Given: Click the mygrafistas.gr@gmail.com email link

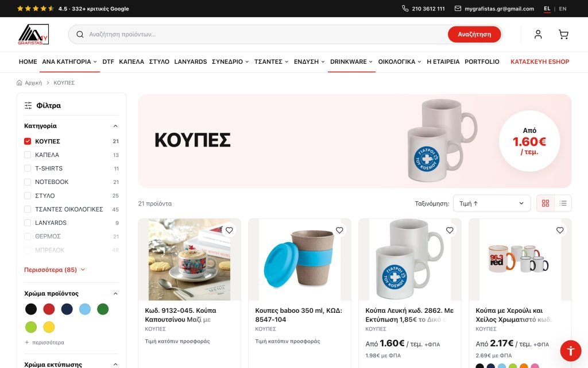Looking at the screenshot, I should coord(499,9).
